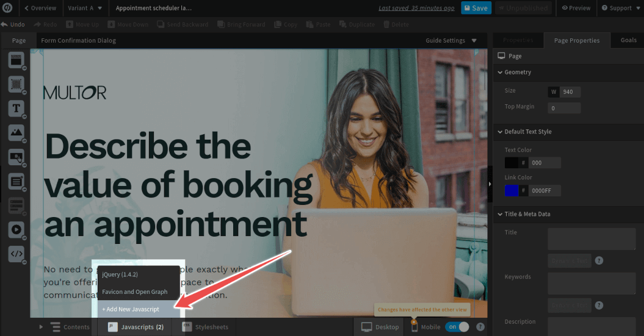Open the Link Color swatch picker

tap(512, 191)
